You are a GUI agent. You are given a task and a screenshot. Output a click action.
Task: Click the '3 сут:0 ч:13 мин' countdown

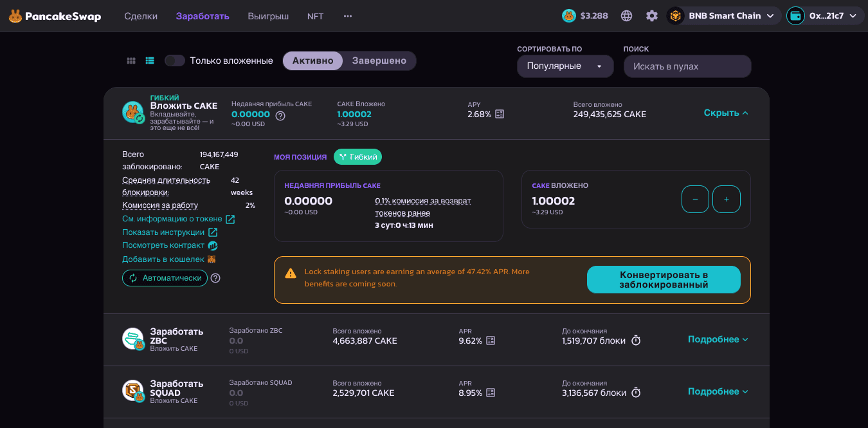[404, 225]
